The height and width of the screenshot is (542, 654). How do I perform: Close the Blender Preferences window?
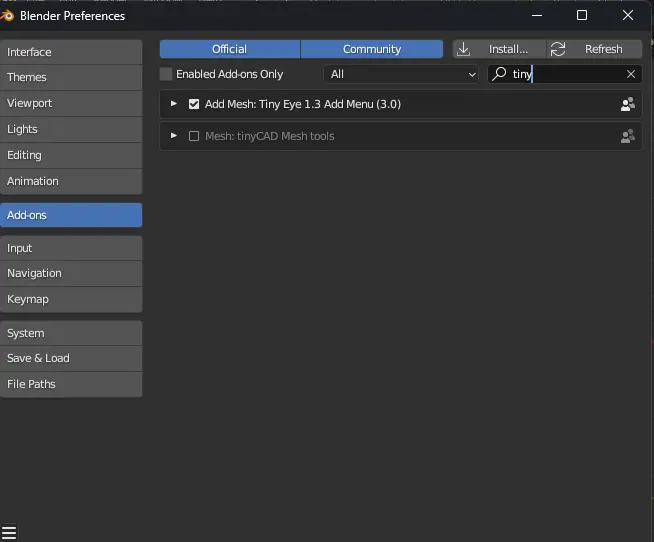click(x=628, y=15)
